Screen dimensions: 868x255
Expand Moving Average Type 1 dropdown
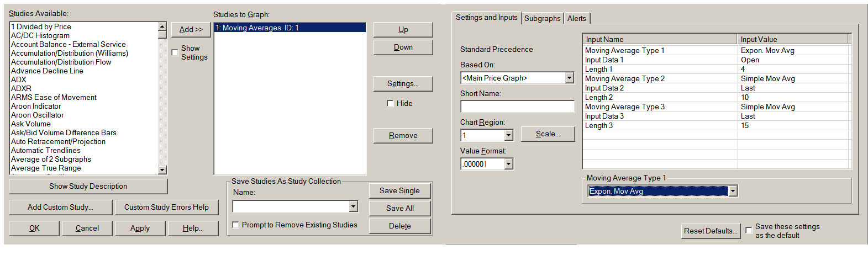coord(733,191)
